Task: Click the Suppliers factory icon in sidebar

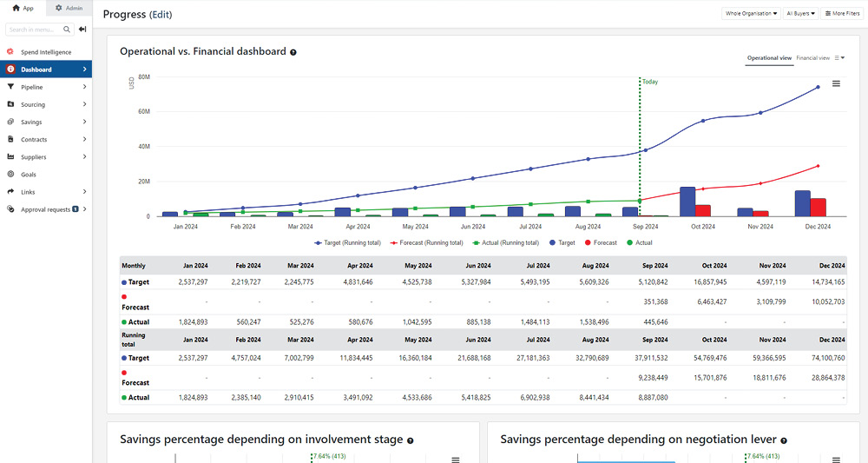Action: point(10,157)
